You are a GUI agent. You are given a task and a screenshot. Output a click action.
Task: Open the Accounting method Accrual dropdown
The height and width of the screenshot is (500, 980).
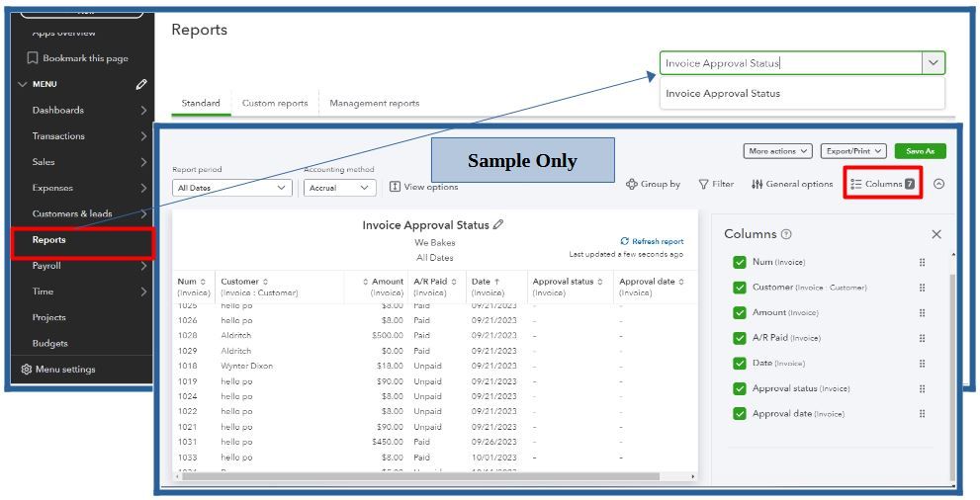[x=340, y=188]
